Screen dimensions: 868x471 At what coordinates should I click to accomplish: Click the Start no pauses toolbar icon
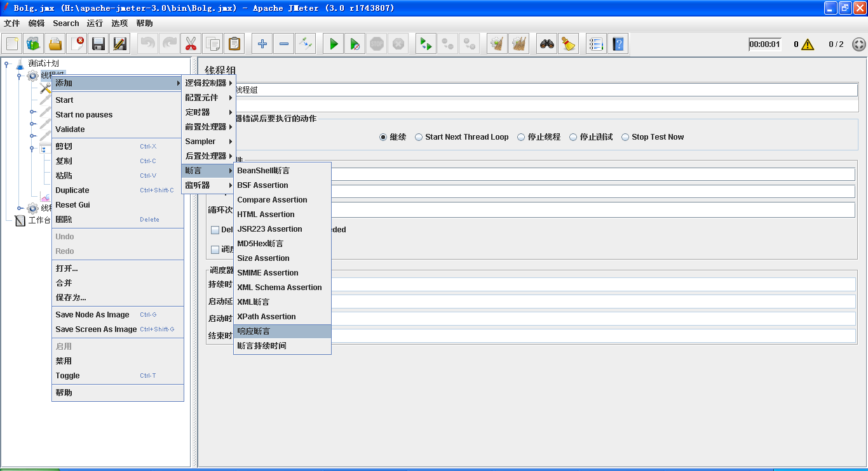tap(355, 44)
